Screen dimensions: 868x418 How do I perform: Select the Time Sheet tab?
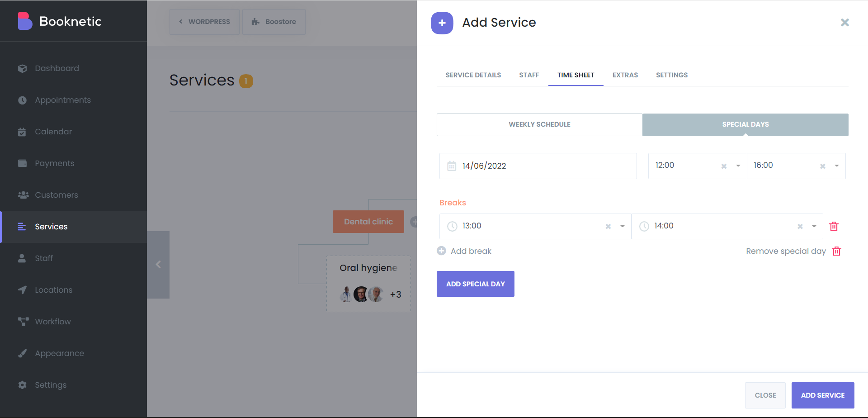576,75
